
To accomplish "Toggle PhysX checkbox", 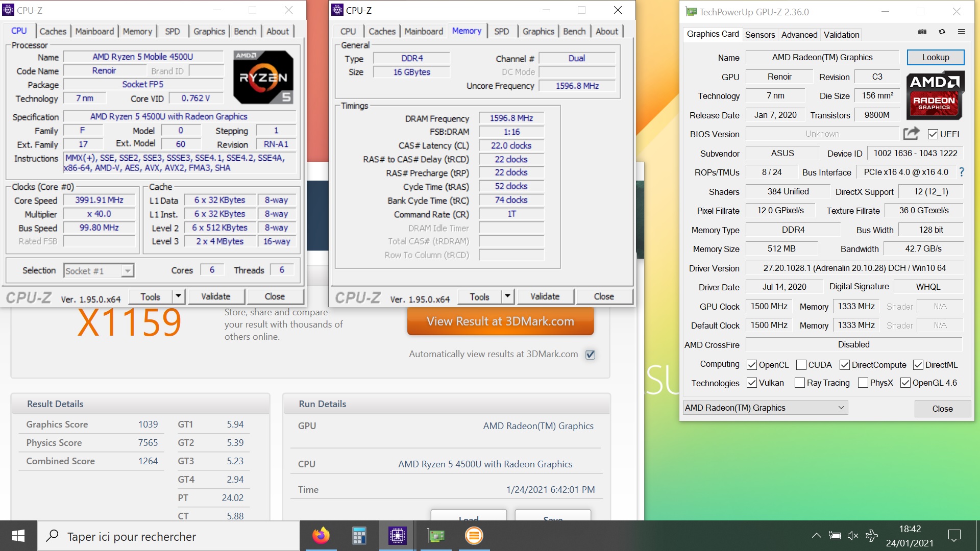I will click(863, 383).
